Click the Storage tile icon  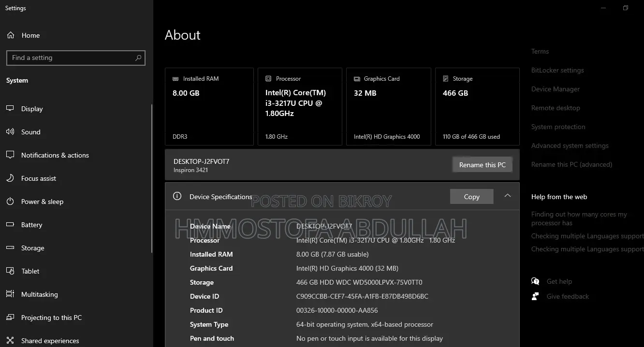coord(446,79)
